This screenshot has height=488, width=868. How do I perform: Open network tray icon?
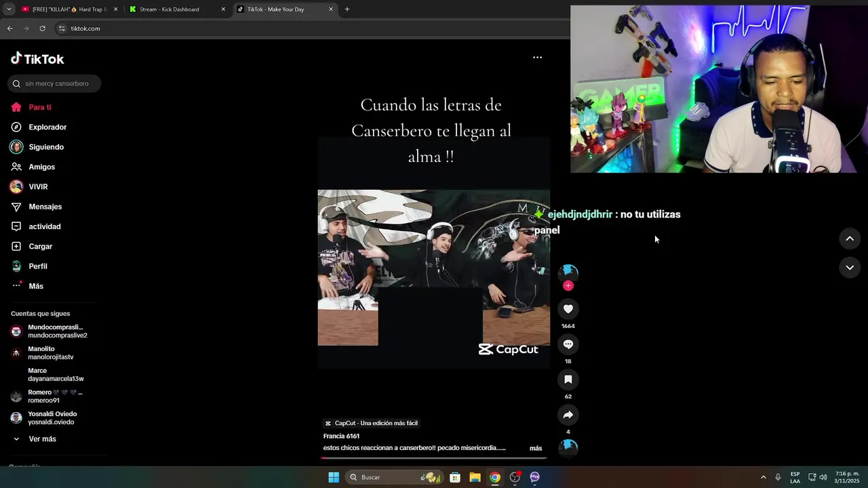(812, 477)
